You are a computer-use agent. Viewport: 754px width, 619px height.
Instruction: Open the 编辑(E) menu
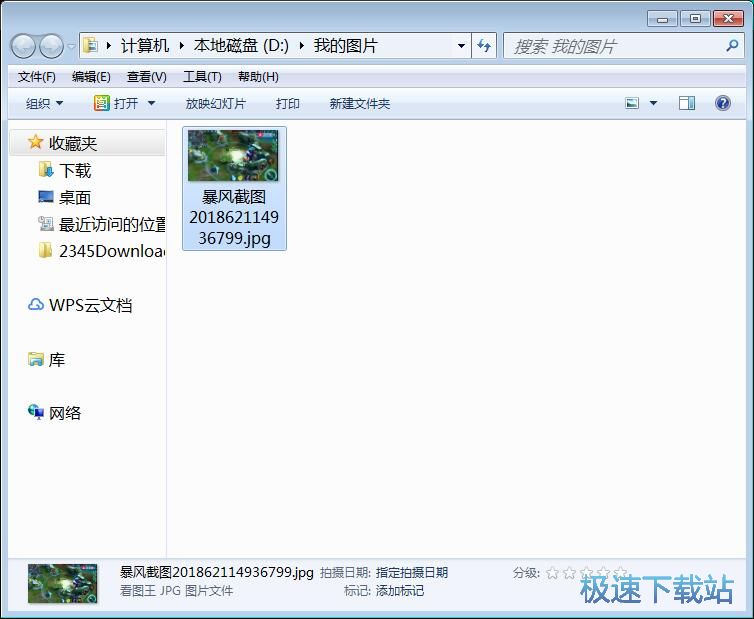point(91,76)
